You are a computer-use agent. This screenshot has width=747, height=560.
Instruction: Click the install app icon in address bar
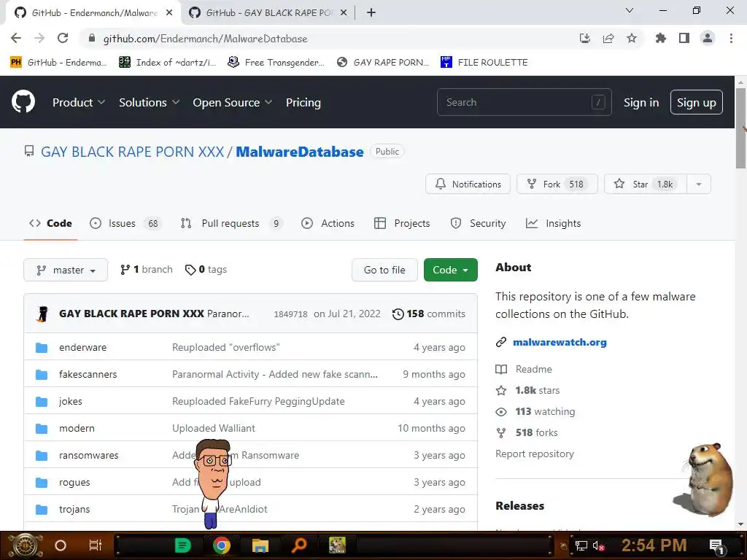pyautogui.click(x=584, y=38)
